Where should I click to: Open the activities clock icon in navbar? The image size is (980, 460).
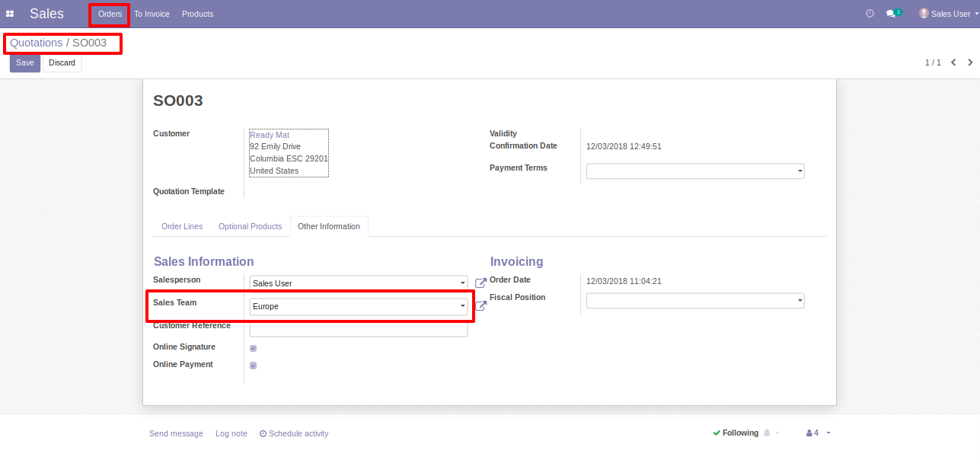pyautogui.click(x=870, y=14)
